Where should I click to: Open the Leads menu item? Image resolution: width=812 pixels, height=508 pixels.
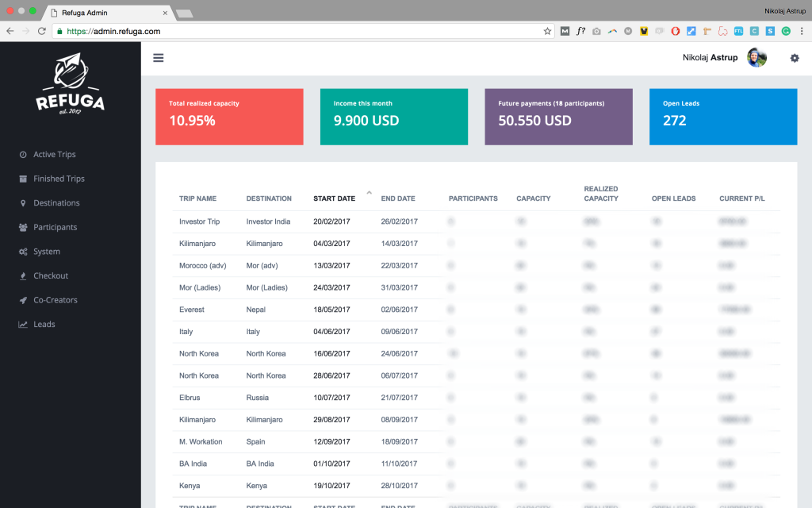44,325
